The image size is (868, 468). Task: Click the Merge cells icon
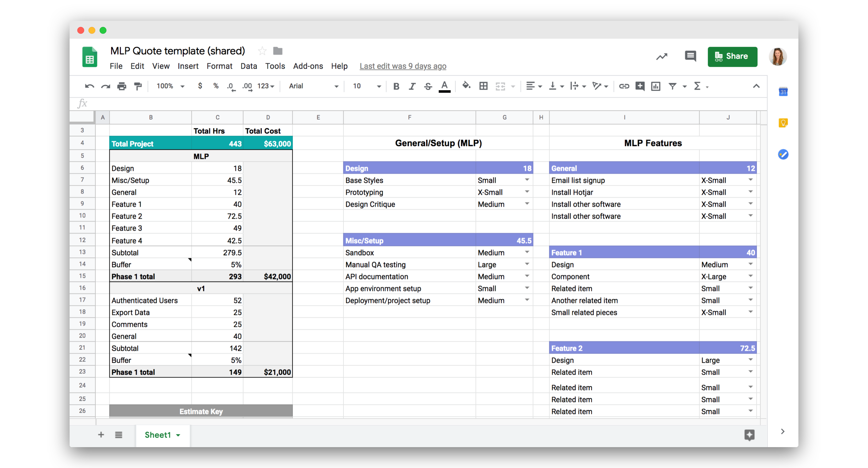pos(500,87)
